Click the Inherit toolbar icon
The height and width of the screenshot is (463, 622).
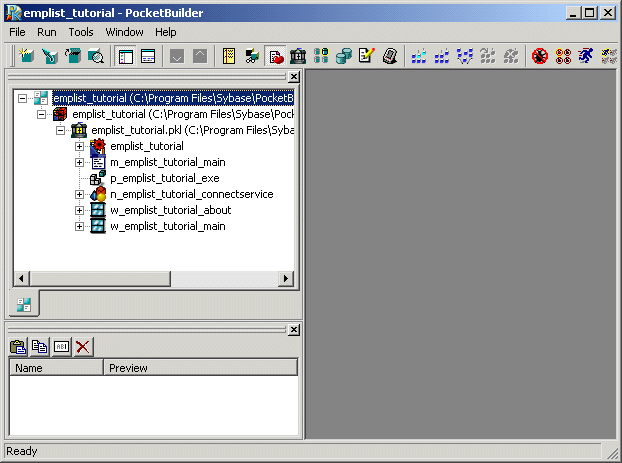pos(50,56)
